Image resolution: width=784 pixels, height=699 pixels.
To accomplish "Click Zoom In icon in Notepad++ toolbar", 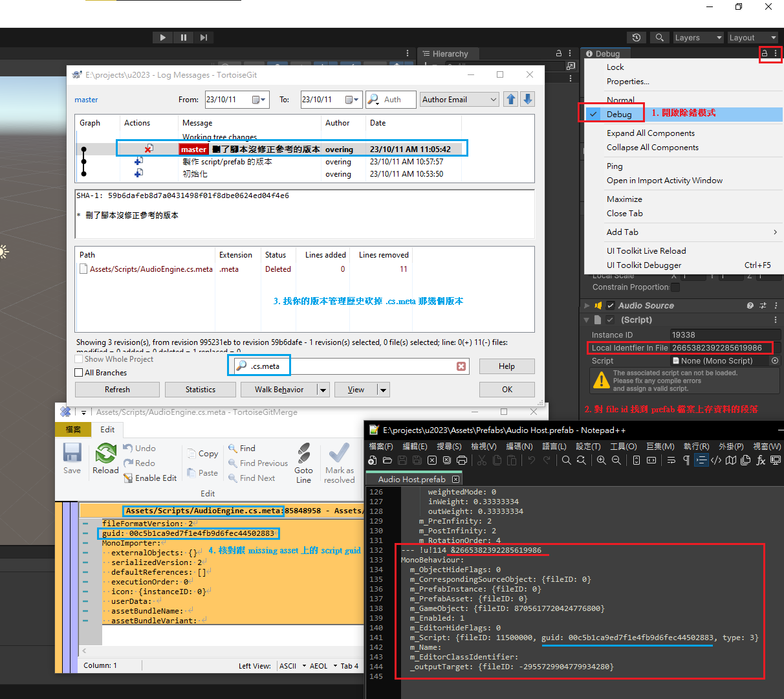I will click(x=601, y=460).
